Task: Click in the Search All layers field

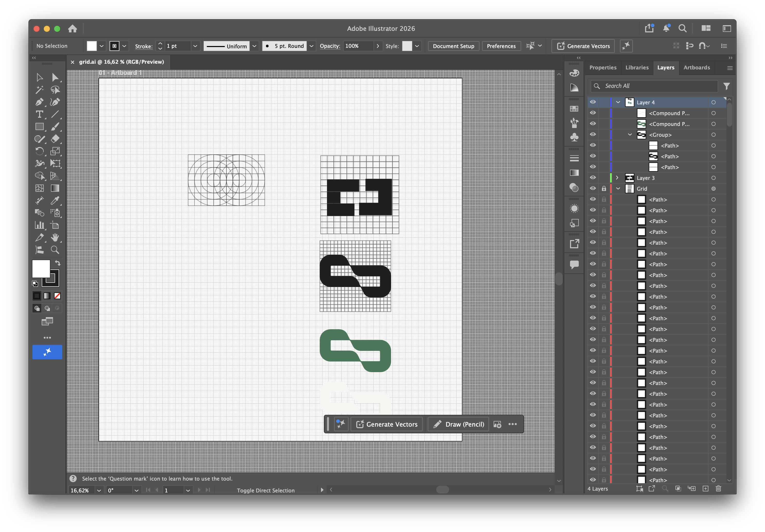Action: (x=654, y=86)
